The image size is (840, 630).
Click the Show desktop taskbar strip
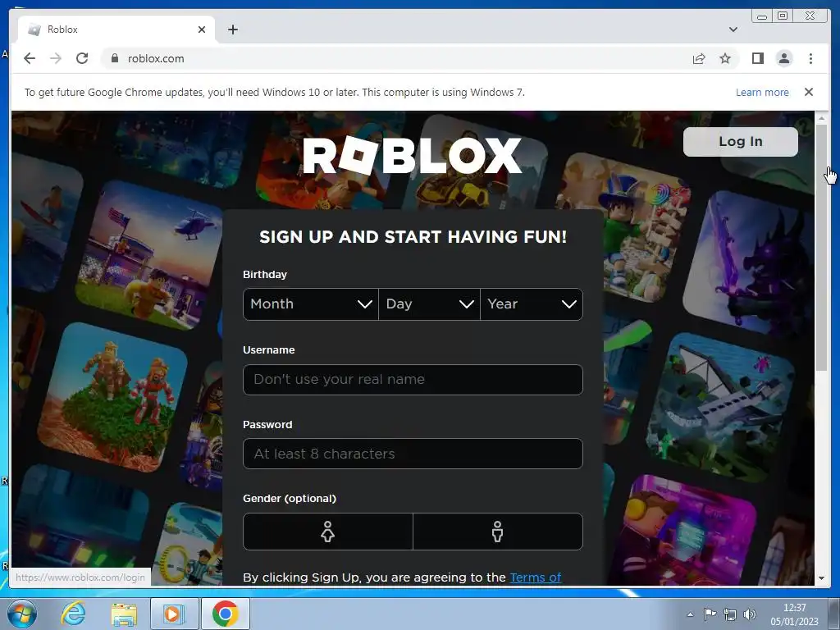click(x=834, y=614)
